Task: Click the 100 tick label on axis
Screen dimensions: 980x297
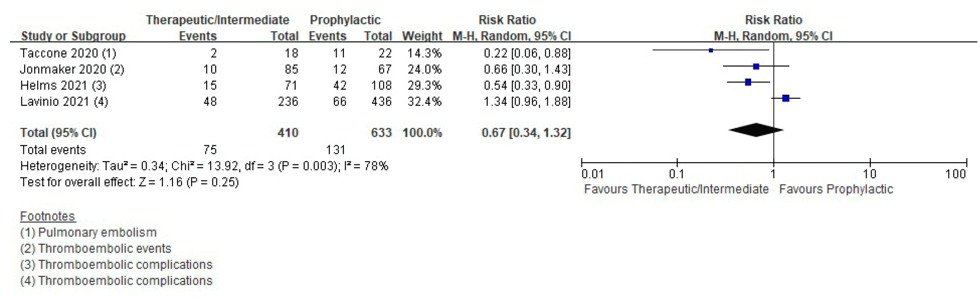Action: (955, 174)
